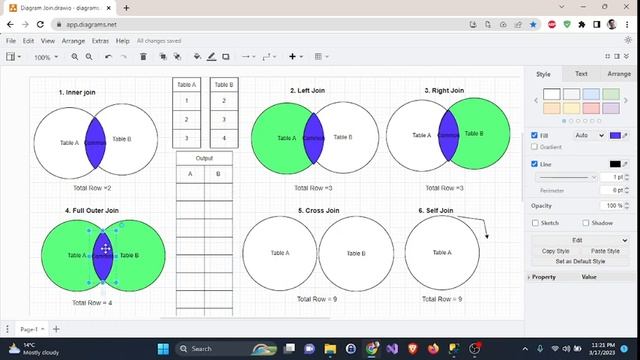The height and width of the screenshot is (360, 640).
Task: Pick line color with the eyedropper
Action: (x=625, y=164)
